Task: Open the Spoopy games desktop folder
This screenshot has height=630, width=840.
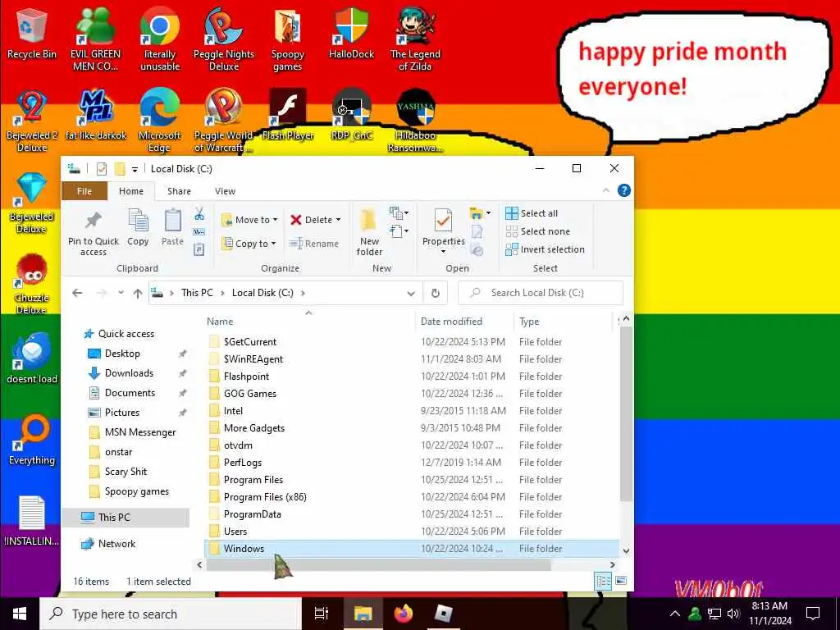Action: pyautogui.click(x=288, y=40)
